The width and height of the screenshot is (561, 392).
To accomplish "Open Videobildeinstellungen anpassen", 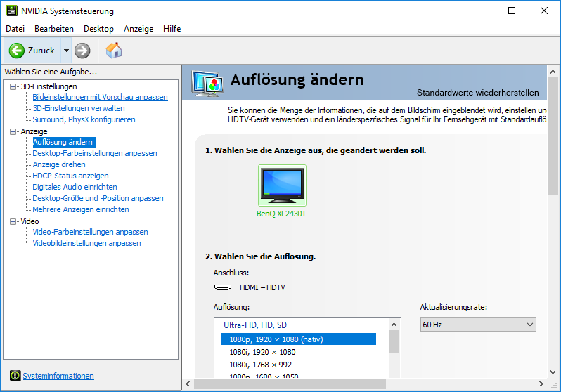I will click(x=86, y=243).
